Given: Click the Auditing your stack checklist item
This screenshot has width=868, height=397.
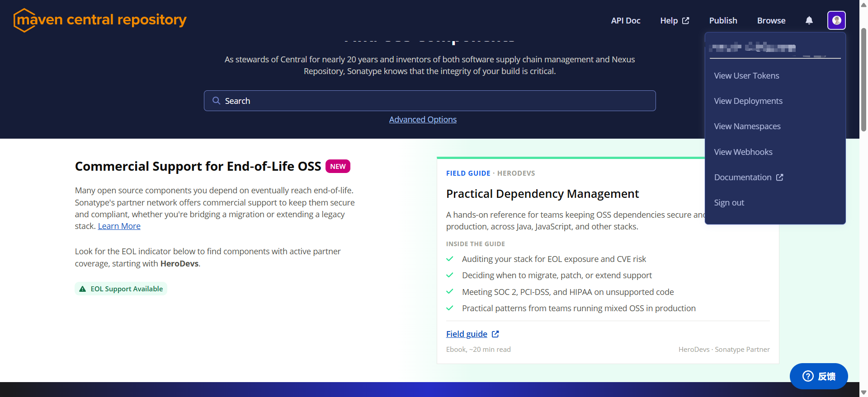Looking at the screenshot, I should pyautogui.click(x=554, y=259).
